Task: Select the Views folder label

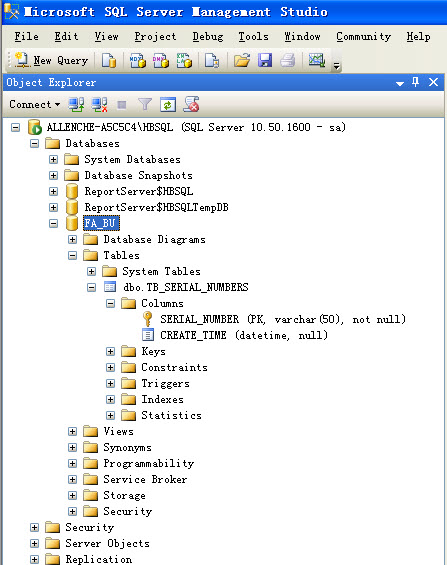Action: [118, 431]
